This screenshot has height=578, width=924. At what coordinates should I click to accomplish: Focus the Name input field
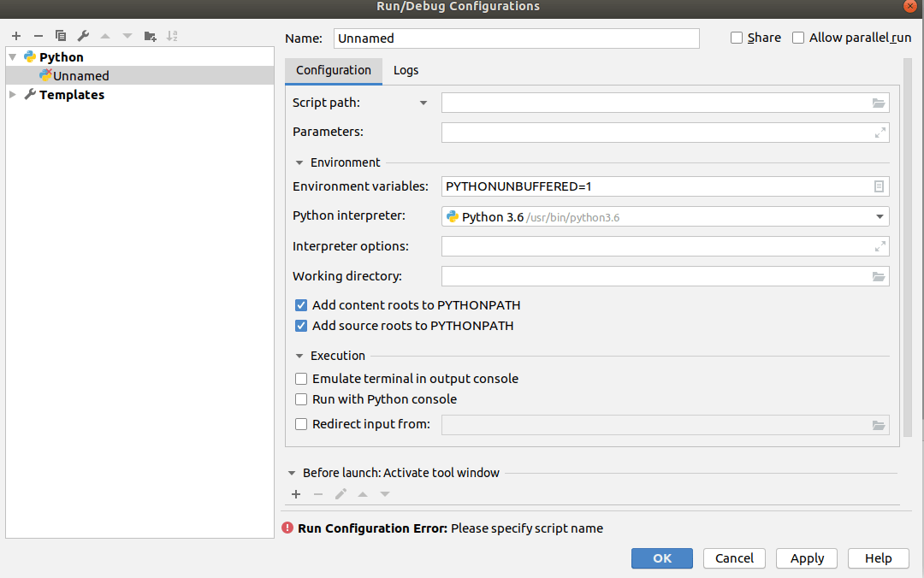(516, 38)
